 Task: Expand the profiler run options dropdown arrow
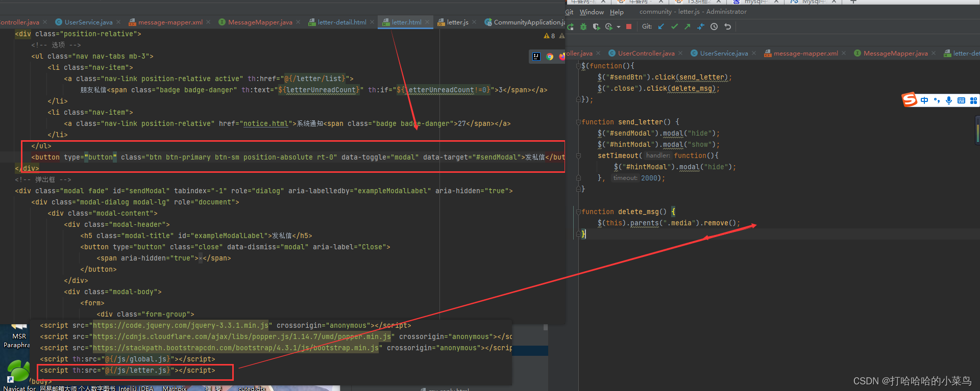point(619,27)
